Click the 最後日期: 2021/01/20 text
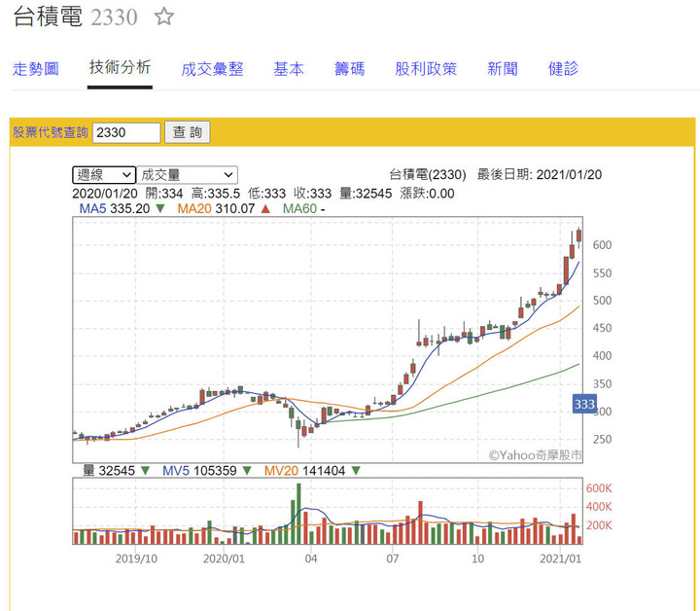The width and height of the screenshot is (700, 611). tap(540, 174)
